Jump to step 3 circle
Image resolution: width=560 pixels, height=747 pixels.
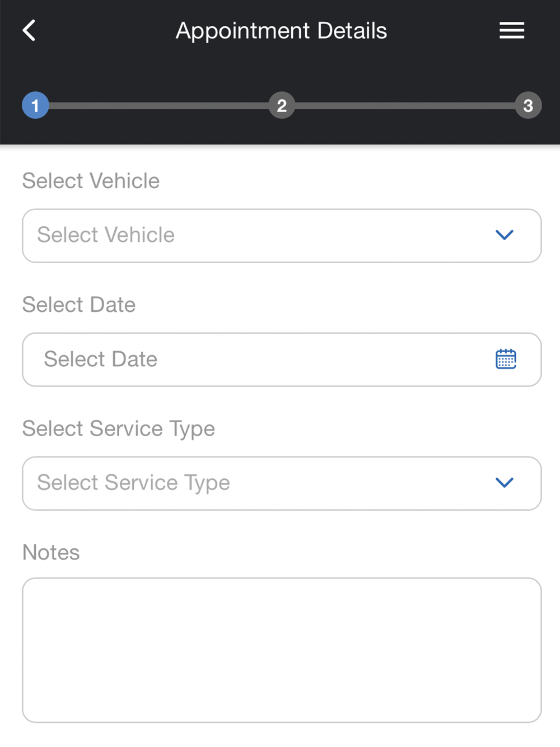pos(528,105)
